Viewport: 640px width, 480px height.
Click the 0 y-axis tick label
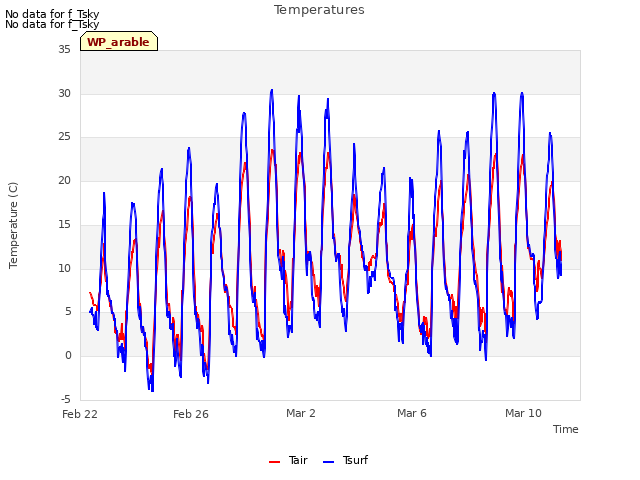[68, 356]
